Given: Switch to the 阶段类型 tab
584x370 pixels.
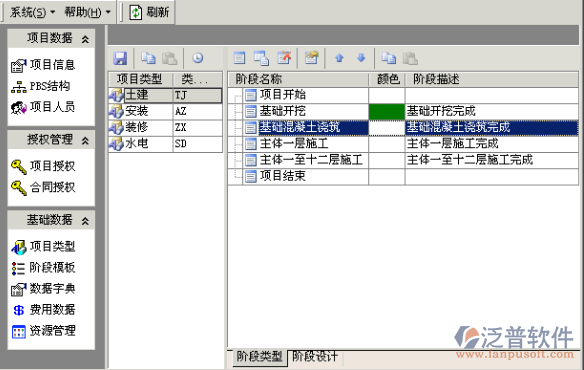Looking at the screenshot, I should (x=260, y=357).
